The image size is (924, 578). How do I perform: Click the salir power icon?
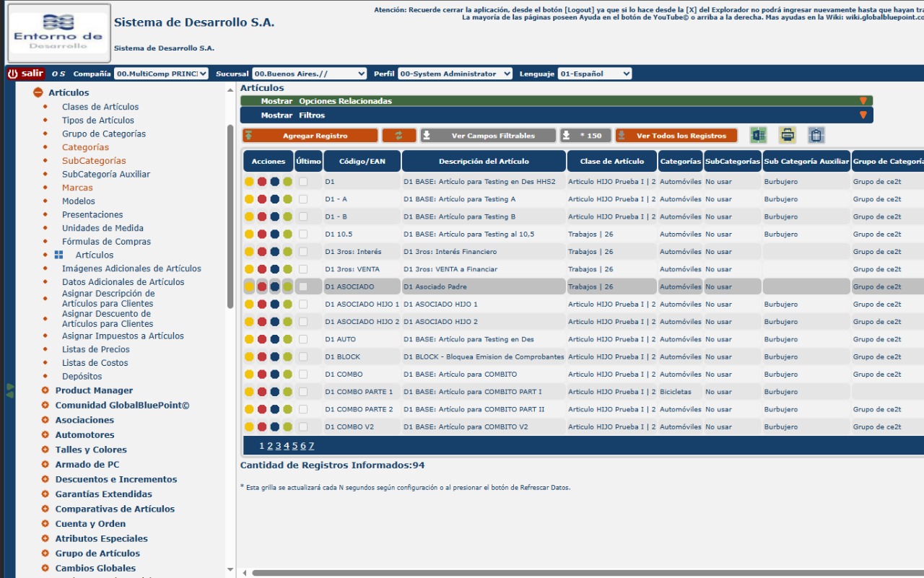click(13, 74)
